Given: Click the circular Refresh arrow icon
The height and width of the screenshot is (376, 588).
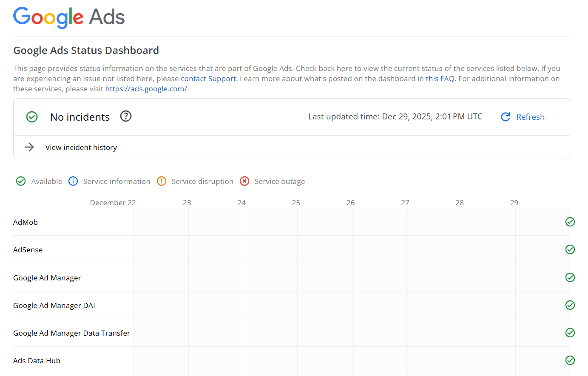Looking at the screenshot, I should (x=505, y=116).
